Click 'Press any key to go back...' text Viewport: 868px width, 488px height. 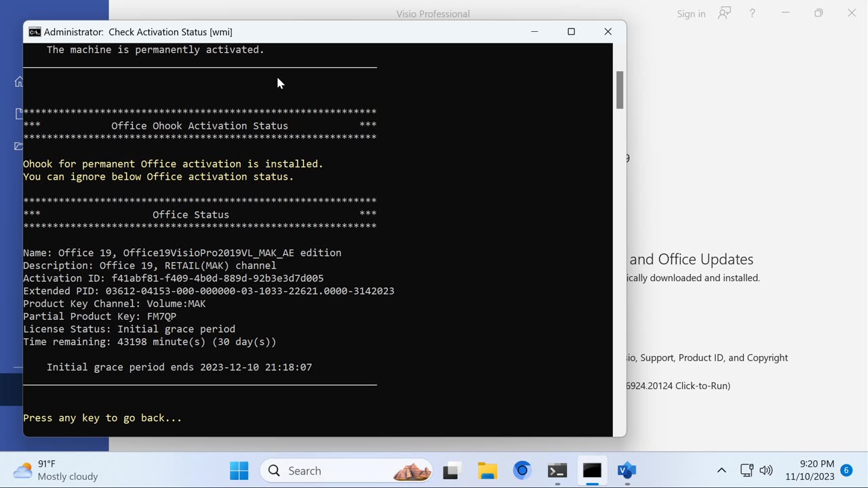point(102,418)
